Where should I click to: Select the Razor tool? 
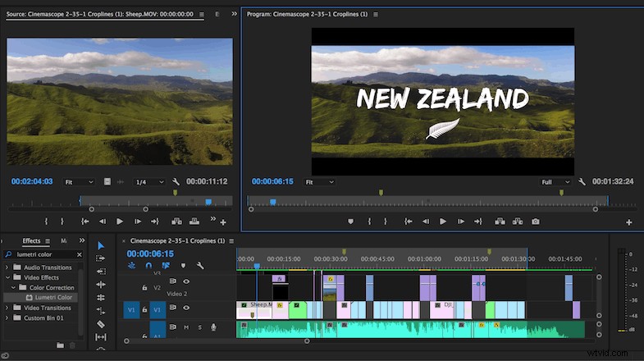pyautogui.click(x=101, y=324)
